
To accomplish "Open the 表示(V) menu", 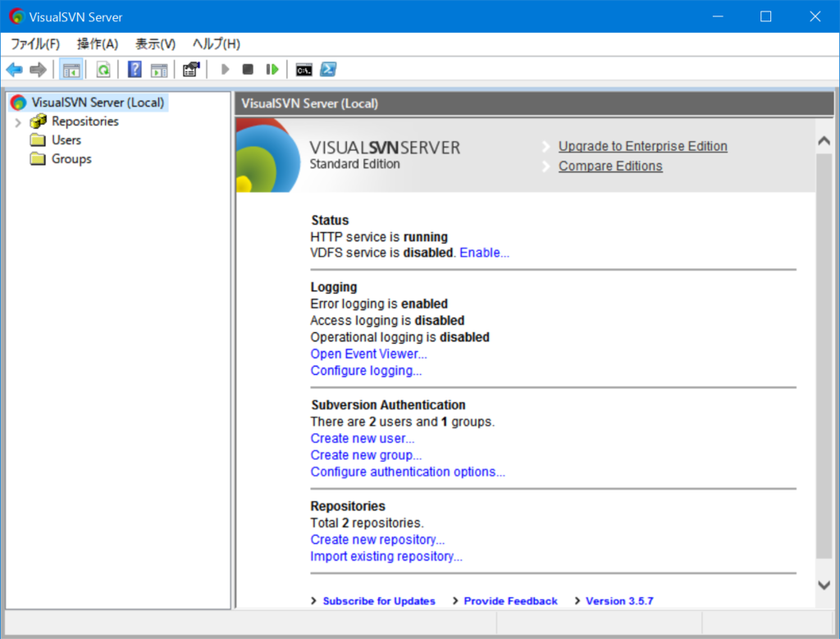I will point(155,44).
